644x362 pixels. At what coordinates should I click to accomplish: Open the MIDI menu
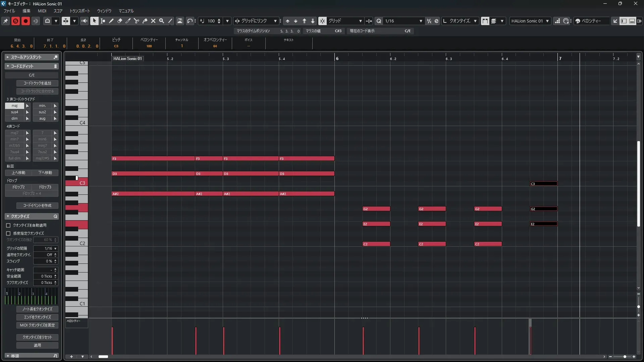(42, 11)
